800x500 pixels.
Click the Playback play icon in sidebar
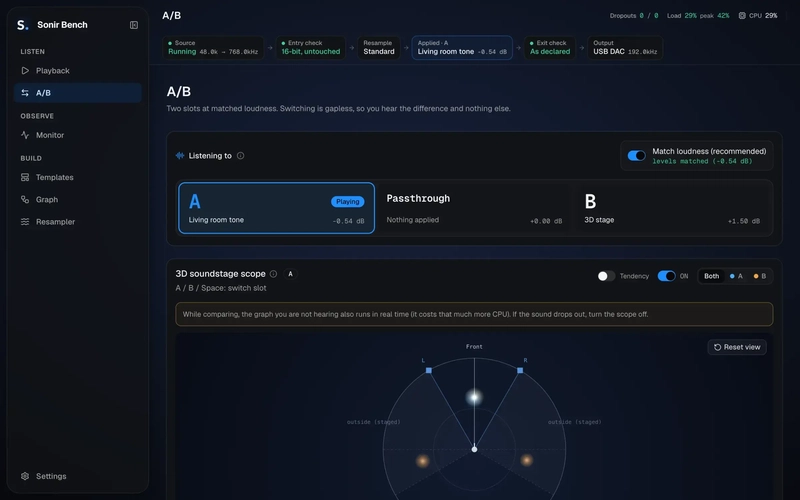pos(25,70)
